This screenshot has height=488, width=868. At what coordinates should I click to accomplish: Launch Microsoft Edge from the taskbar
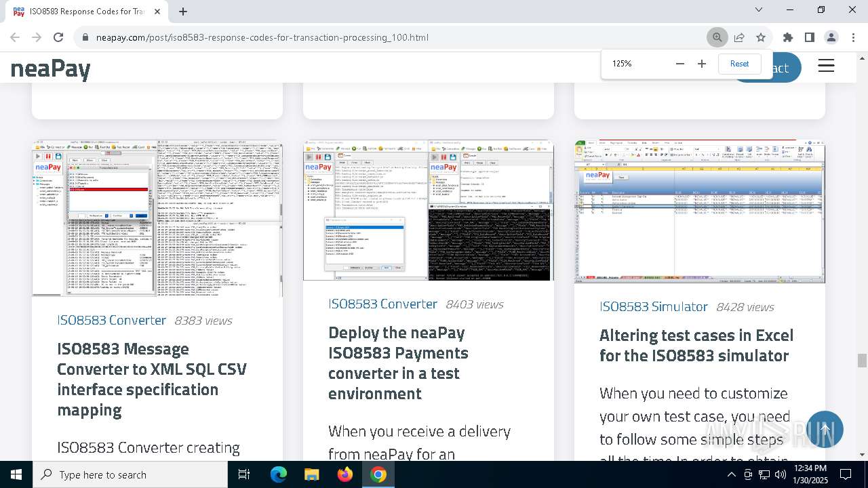(x=279, y=474)
